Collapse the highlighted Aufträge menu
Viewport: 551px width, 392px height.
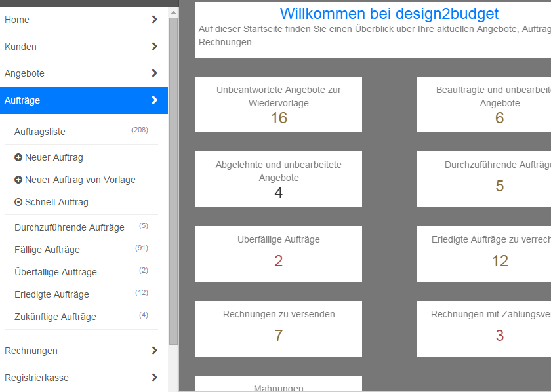point(155,100)
